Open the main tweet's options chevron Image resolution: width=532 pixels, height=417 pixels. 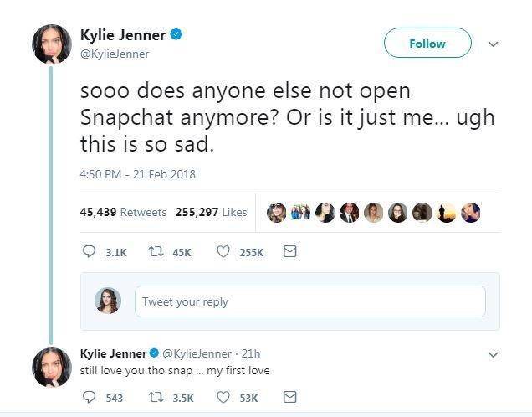(x=493, y=44)
